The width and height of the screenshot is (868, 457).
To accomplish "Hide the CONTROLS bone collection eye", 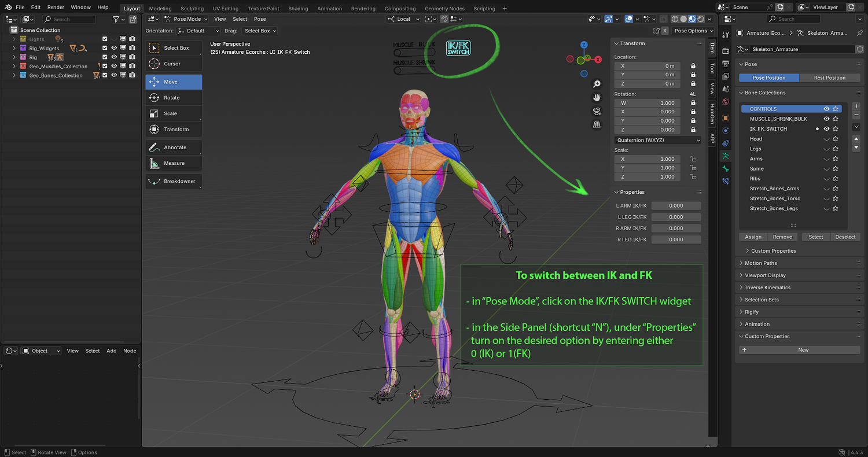I will (x=826, y=109).
